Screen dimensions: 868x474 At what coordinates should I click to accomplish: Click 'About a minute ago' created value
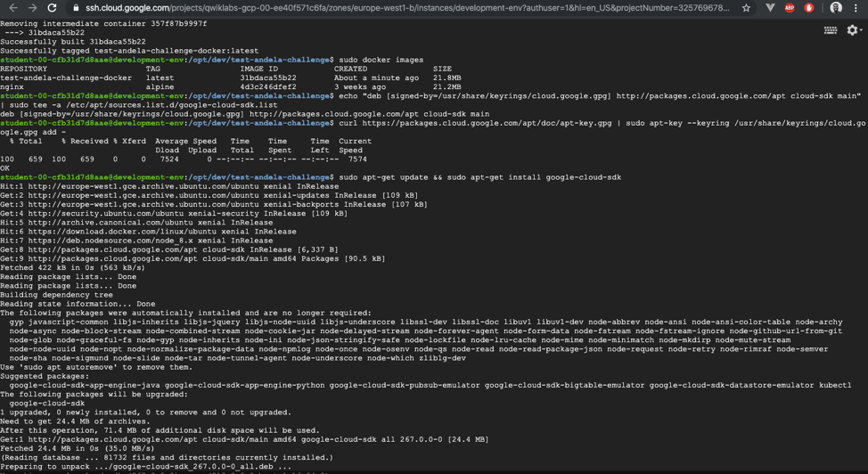376,78
